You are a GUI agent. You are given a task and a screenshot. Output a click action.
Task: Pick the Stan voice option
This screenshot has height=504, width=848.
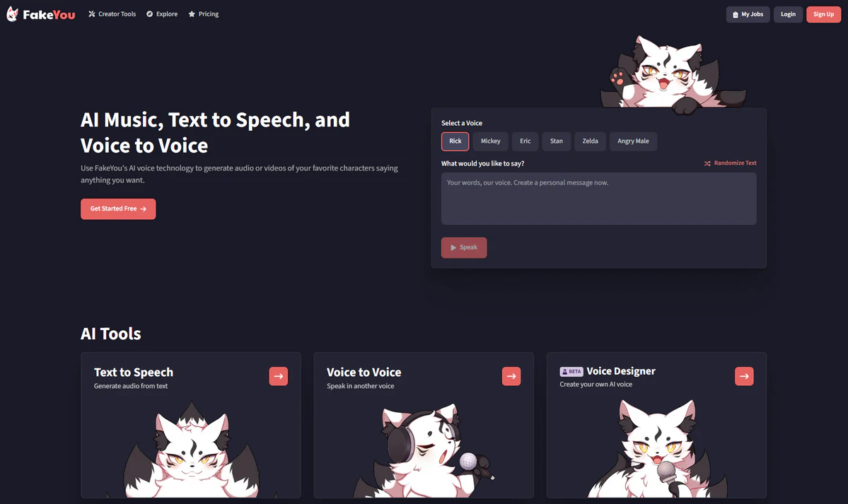[557, 141]
